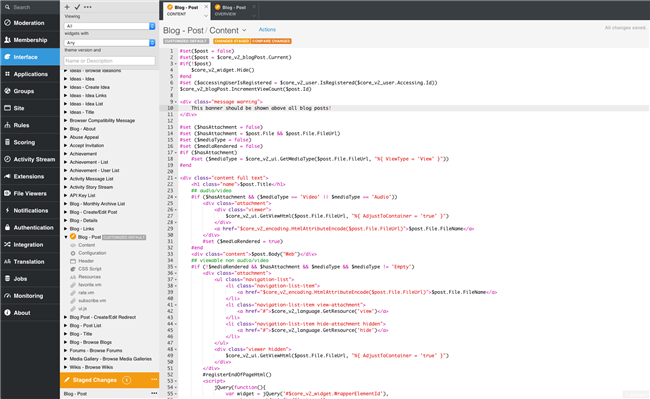This screenshot has height=399, width=650.
Task: Click the checkmark icon in widget toolbar
Action: (x=77, y=7)
